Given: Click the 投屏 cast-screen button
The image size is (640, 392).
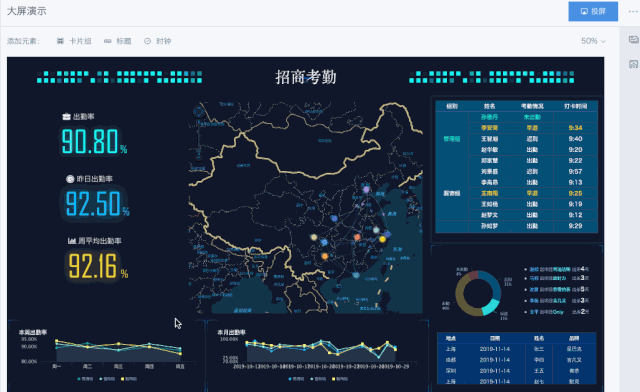Looking at the screenshot, I should (593, 11).
